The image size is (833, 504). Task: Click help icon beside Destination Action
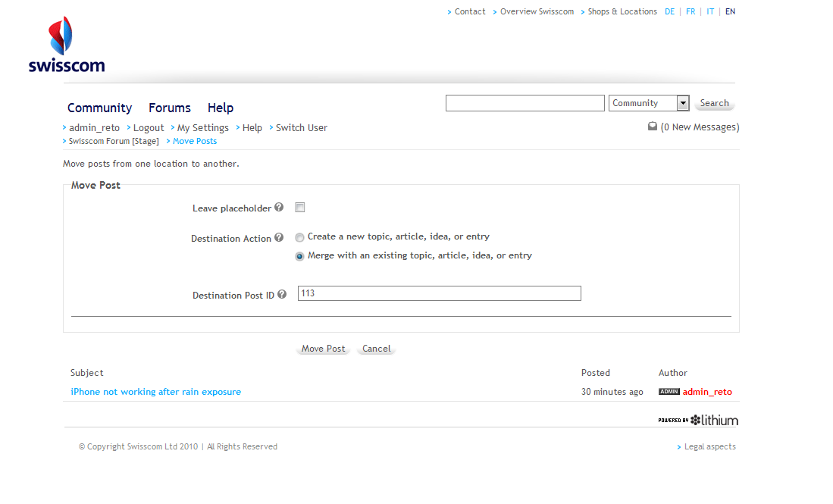pyautogui.click(x=279, y=238)
